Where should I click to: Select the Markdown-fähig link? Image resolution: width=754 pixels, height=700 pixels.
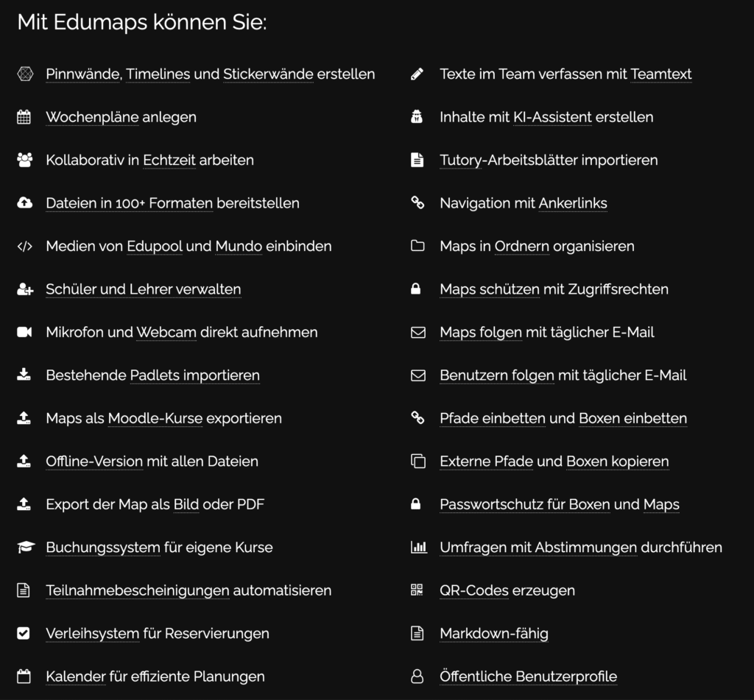coord(494,634)
